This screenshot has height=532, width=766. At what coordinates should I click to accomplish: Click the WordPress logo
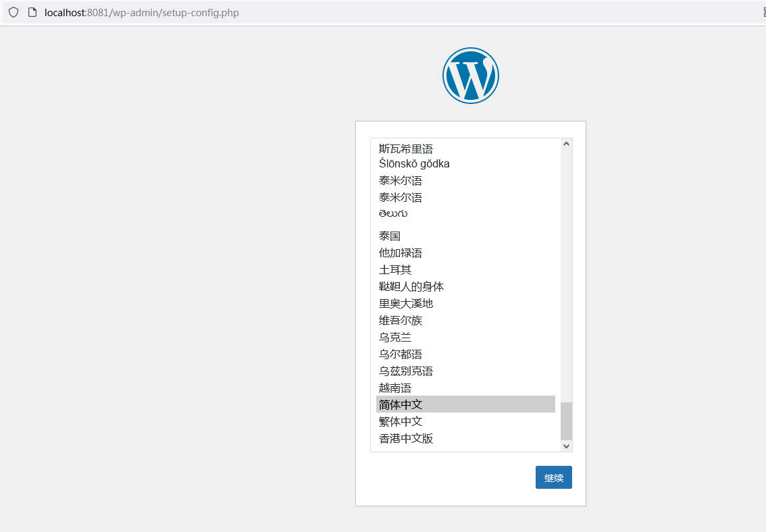coord(470,75)
